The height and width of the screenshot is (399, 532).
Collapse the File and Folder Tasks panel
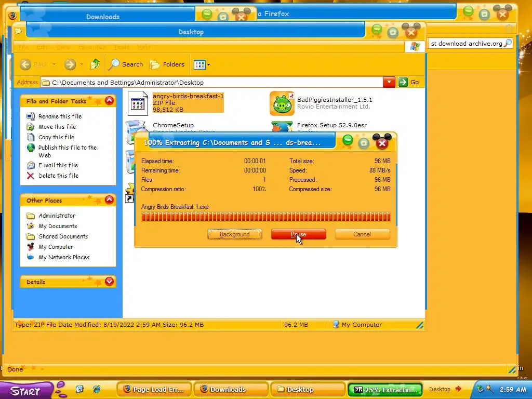(109, 100)
